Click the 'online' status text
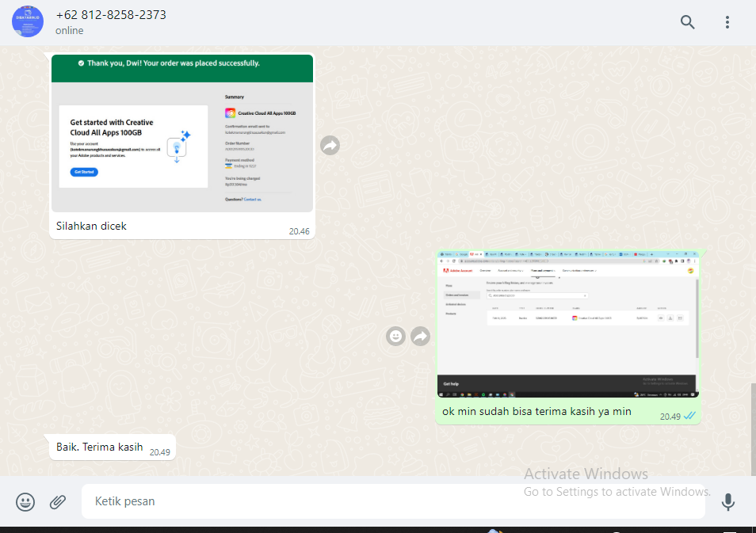Image resolution: width=756 pixels, height=533 pixels. [x=70, y=30]
